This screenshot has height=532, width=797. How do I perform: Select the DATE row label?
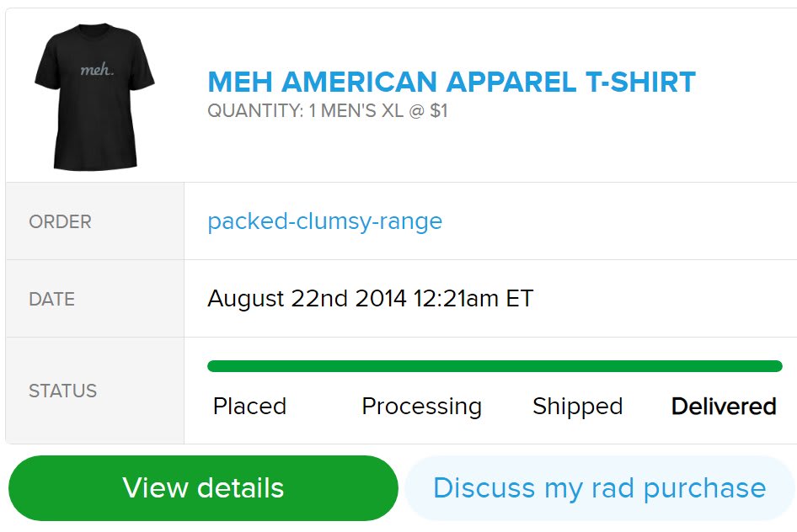click(x=52, y=300)
